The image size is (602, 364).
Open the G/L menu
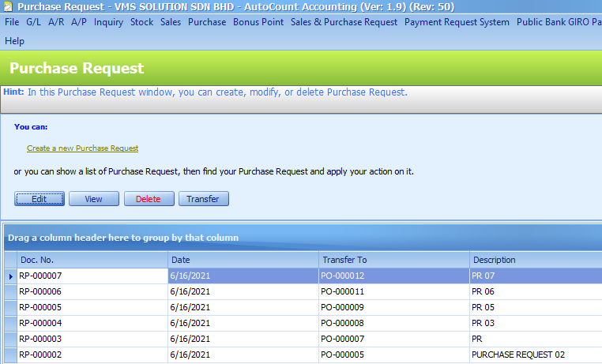pos(33,22)
